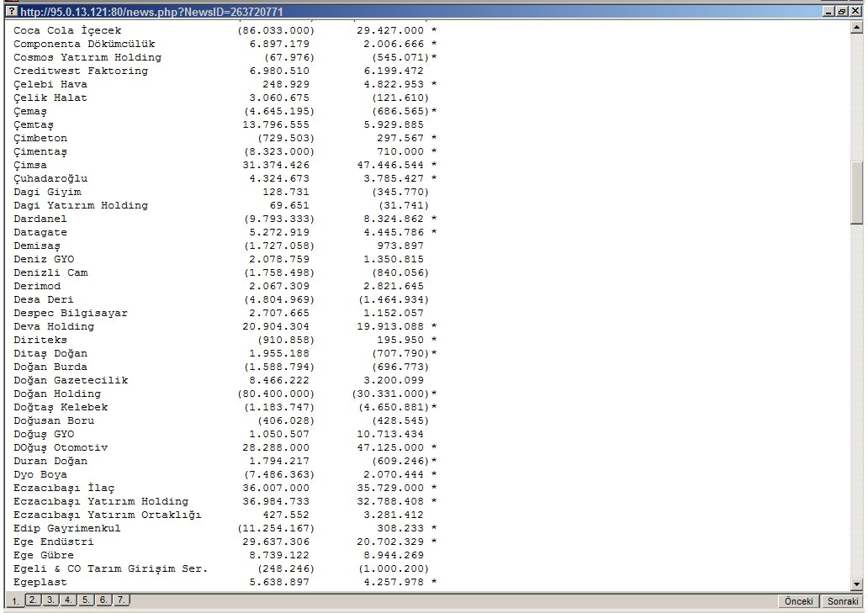Click the "Edip Gayrimenkul" label
868x613 pixels.
[x=67, y=528]
